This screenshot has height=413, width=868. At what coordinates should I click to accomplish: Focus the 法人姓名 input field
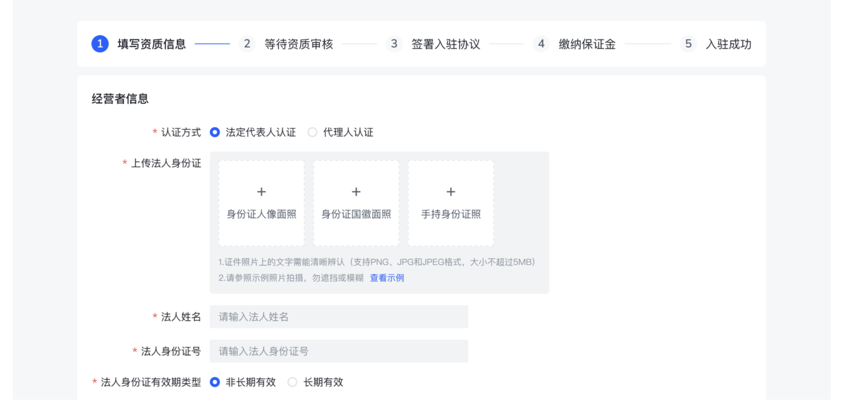[x=338, y=317]
